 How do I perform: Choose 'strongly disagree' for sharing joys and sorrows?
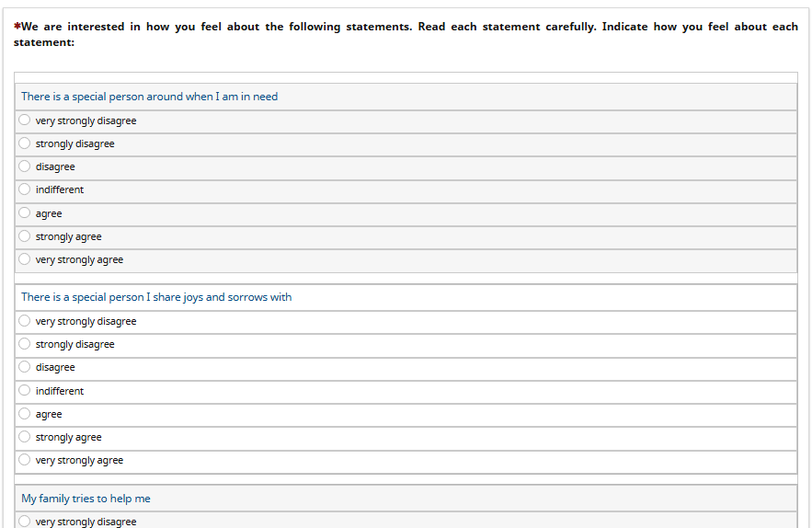tap(25, 344)
